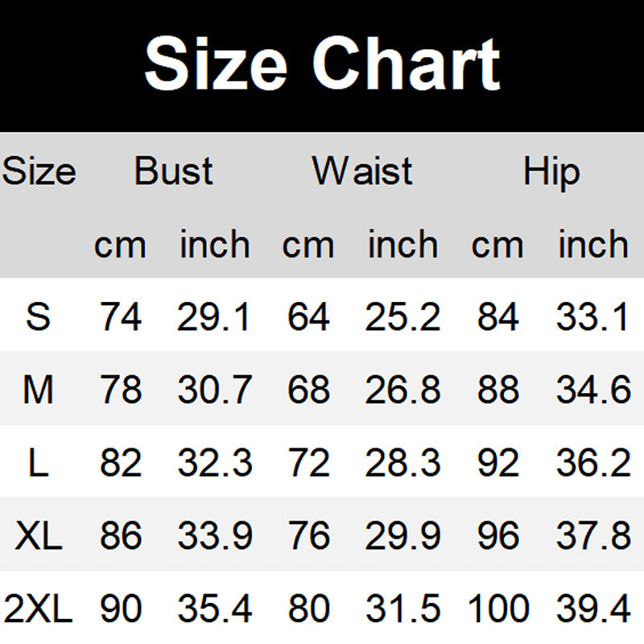
Task: Click hip value 100 for size 2XL
Action: tap(497, 609)
